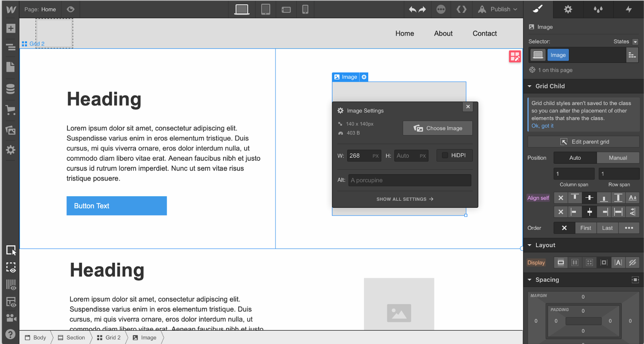The height and width of the screenshot is (344, 644).
Task: Open the Pages panel
Action: tap(11, 67)
